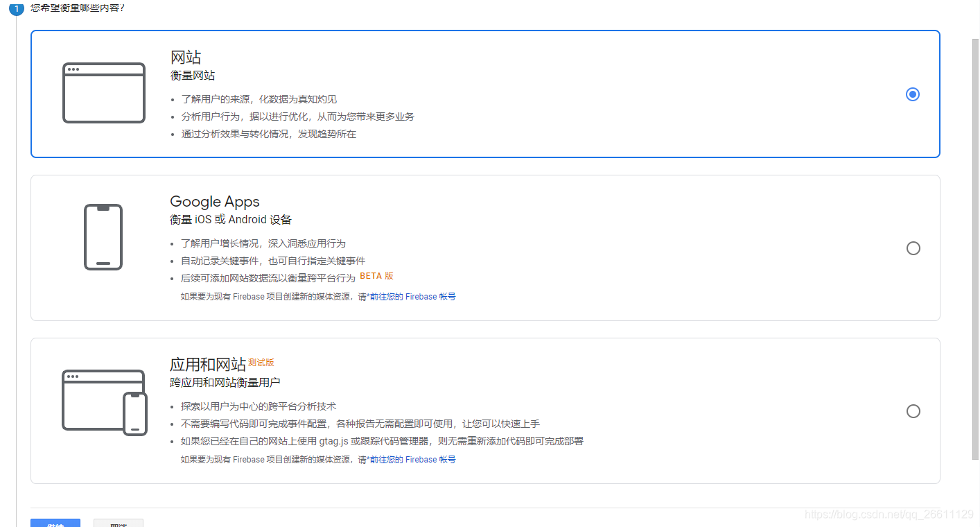Click text 自动记录关键事件，也可自行指定关键事件
Image resolution: width=980 pixels, height=527 pixels.
click(273, 261)
